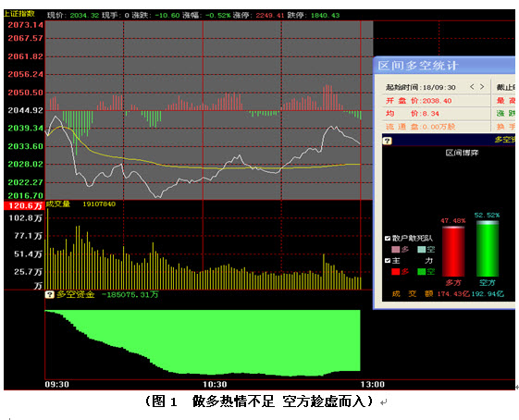The image size is (519, 420).
Task: Click the 成交量 volume label
Action: (x=58, y=204)
